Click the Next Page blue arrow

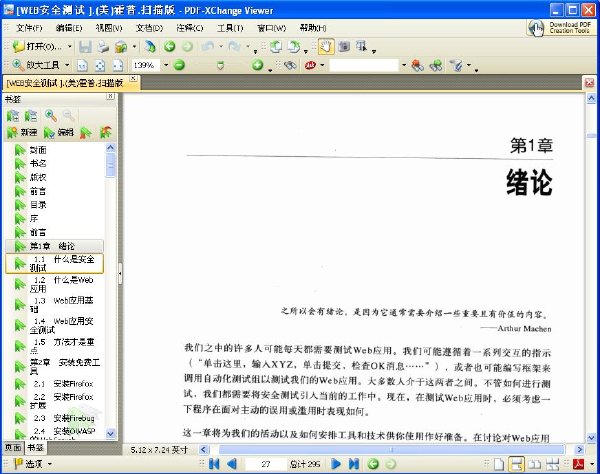pos(336,464)
